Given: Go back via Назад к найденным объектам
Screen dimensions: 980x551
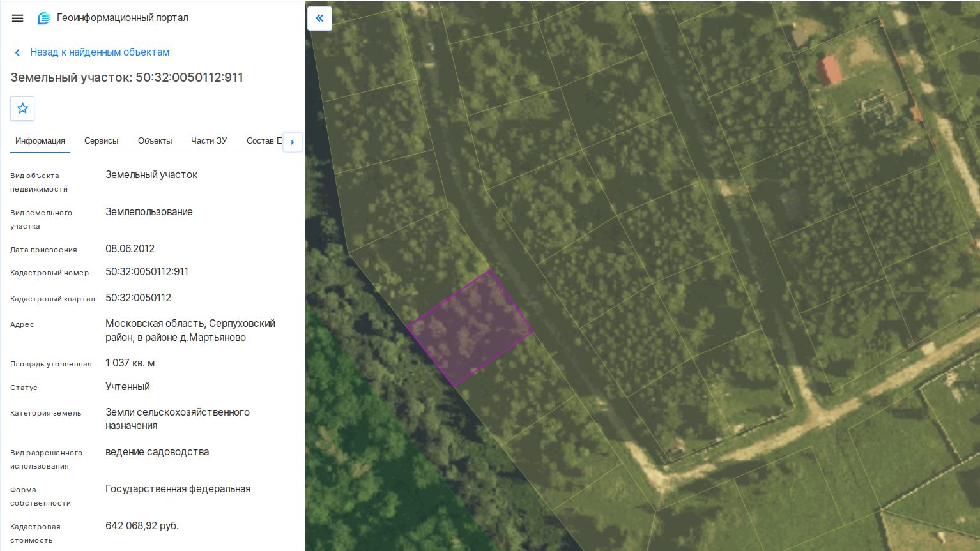Looking at the screenshot, I should pyautogui.click(x=100, y=52).
